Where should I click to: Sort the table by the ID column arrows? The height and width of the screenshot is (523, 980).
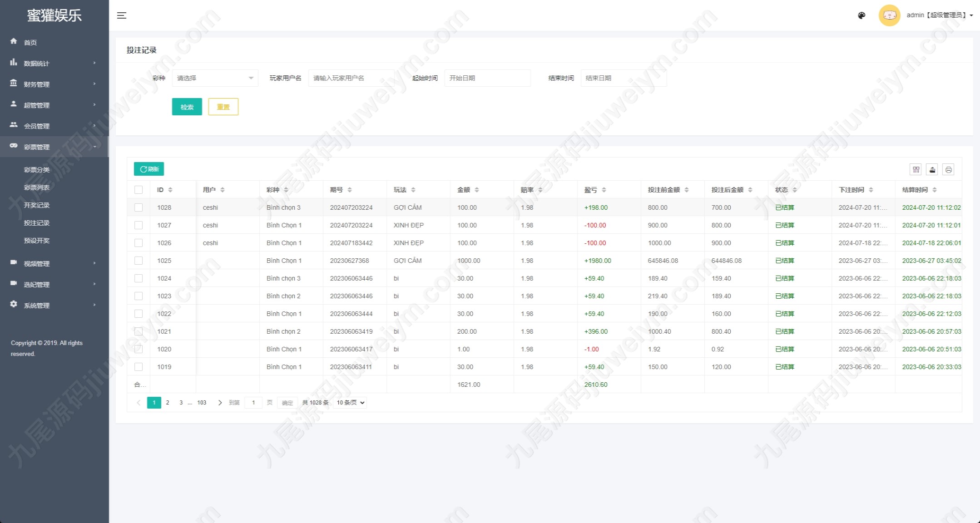point(170,190)
